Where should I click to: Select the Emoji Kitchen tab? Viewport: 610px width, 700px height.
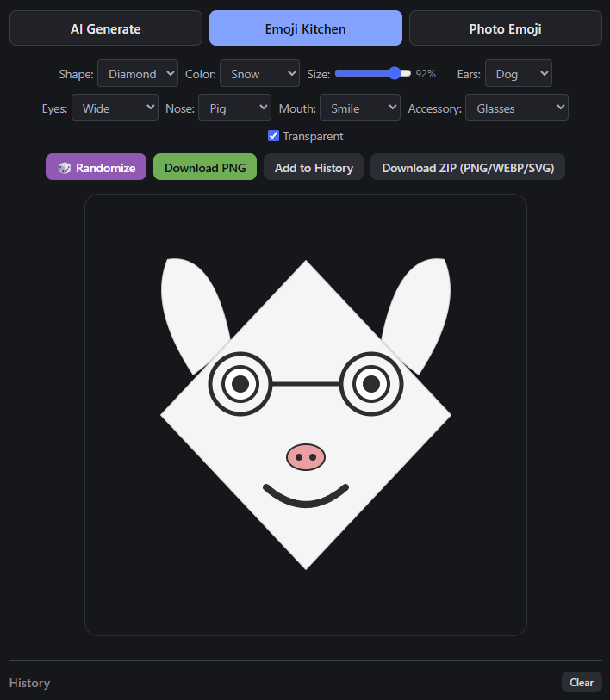coord(306,28)
